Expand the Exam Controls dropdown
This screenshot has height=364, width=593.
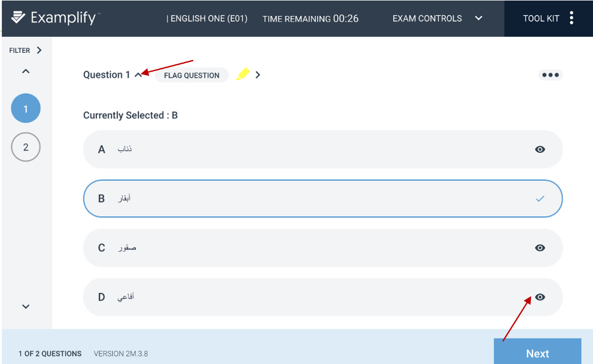(478, 18)
